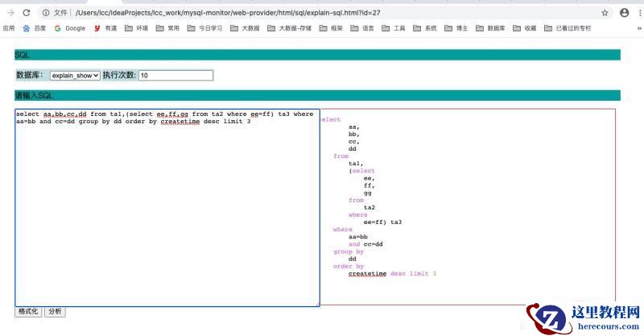Click inside the SQL input textarea

coord(167,209)
